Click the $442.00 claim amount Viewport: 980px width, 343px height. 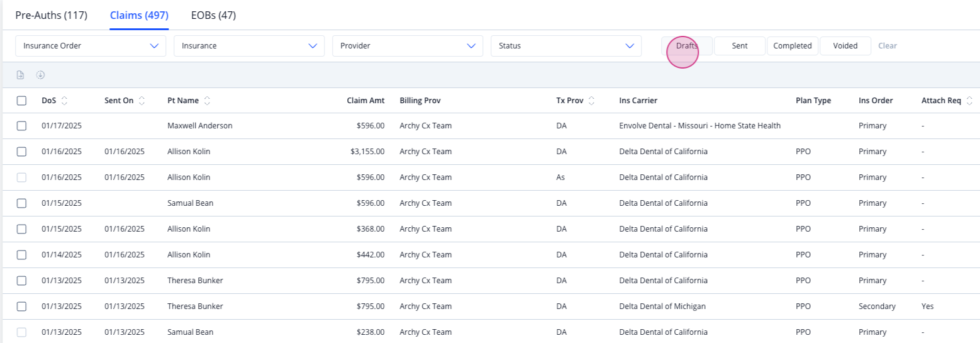(370, 255)
